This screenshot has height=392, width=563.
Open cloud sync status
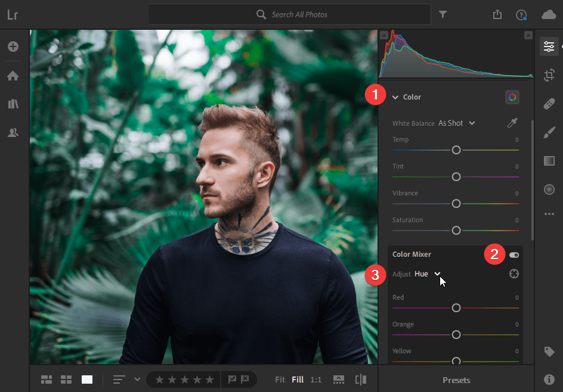point(548,14)
